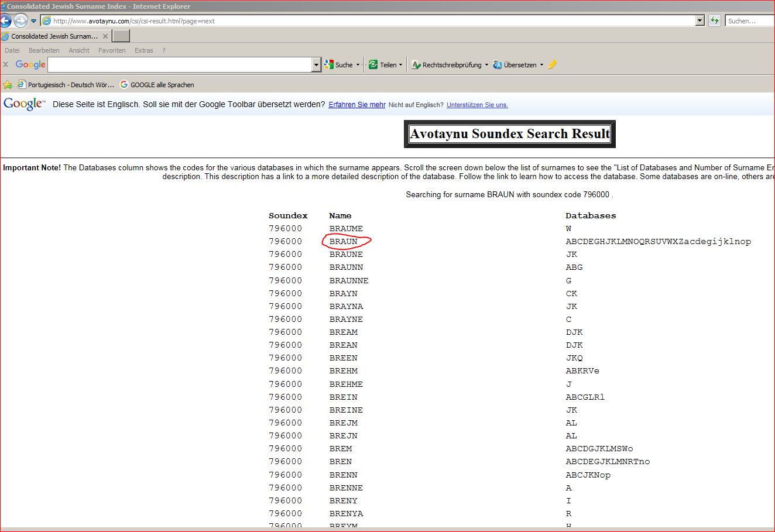
Task: Open the ? help menu
Action: [x=164, y=50]
